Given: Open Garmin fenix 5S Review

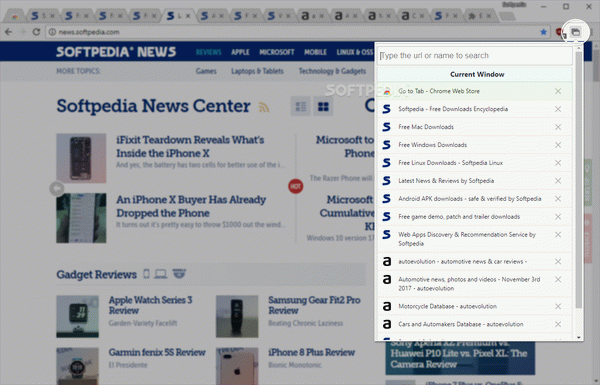Looking at the screenshot, I should [x=157, y=352].
